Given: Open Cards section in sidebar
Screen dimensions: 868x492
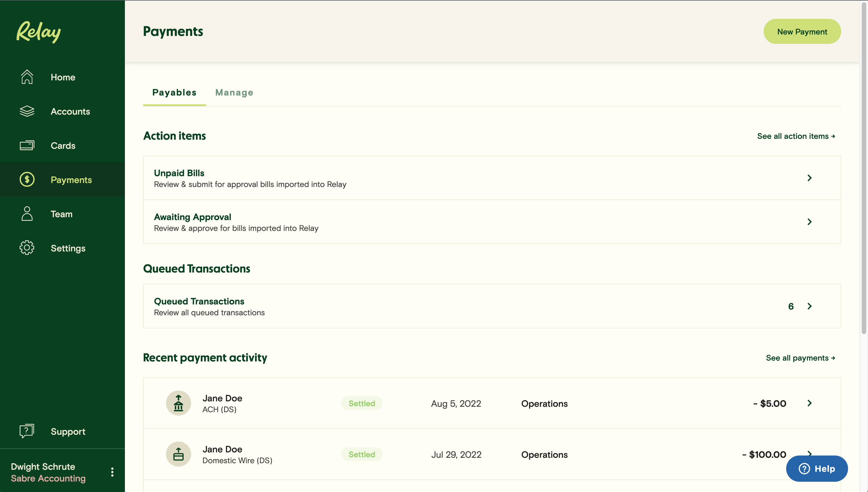Looking at the screenshot, I should click(x=63, y=145).
